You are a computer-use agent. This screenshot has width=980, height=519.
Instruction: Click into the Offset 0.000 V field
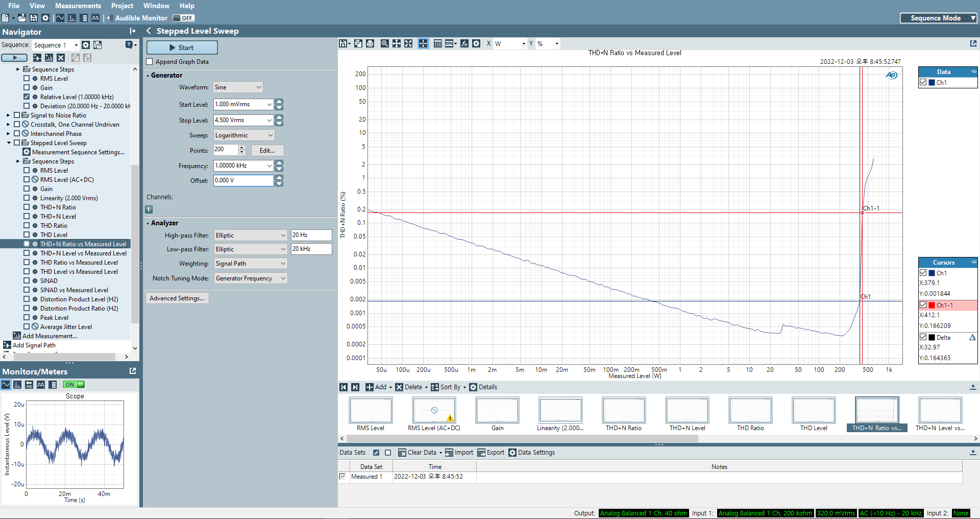[243, 180]
